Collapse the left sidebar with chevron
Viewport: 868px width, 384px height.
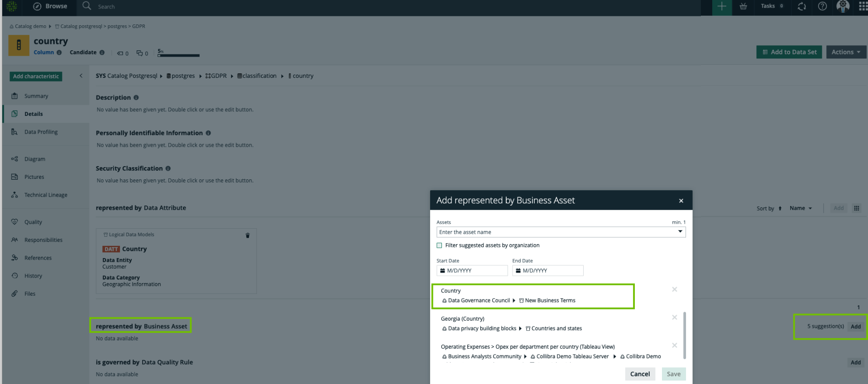coord(81,76)
